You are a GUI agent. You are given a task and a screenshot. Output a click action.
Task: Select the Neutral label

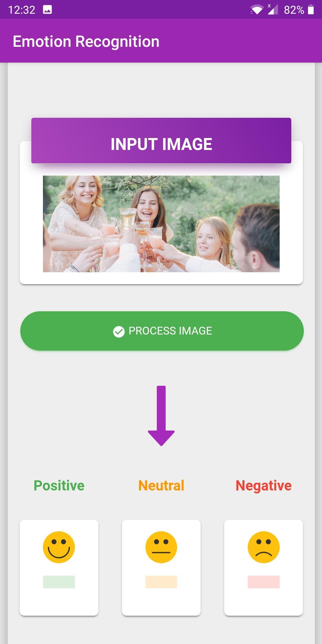click(161, 485)
